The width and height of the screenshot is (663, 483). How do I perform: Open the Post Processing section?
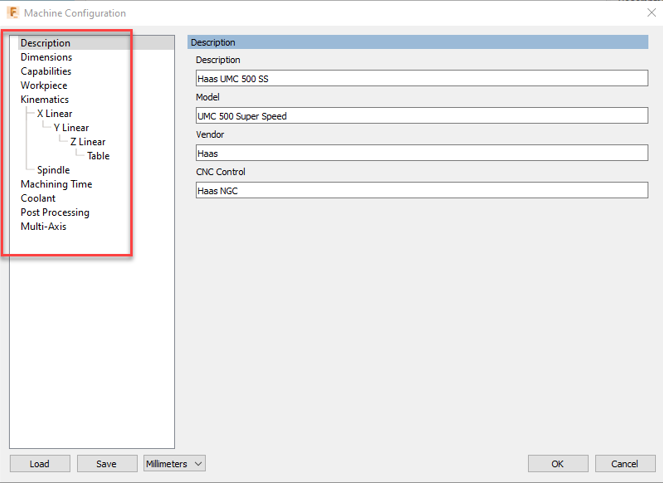tap(55, 212)
